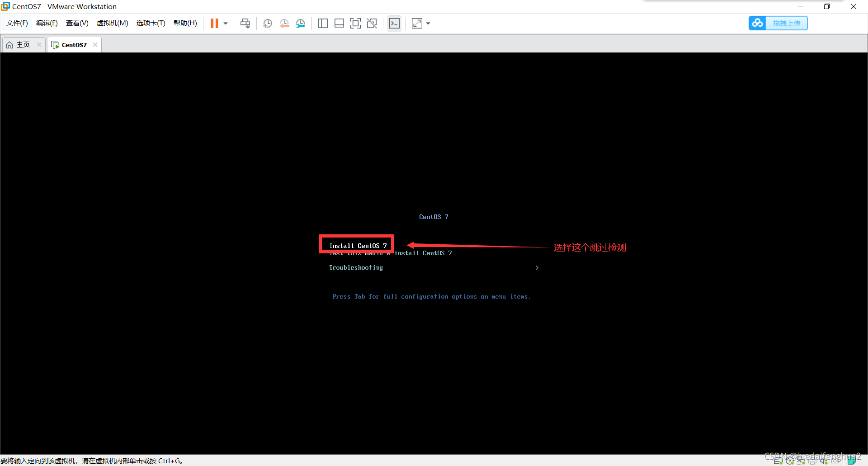The height and width of the screenshot is (466, 868).
Task: Open the snapshot manager icon
Action: point(301,23)
